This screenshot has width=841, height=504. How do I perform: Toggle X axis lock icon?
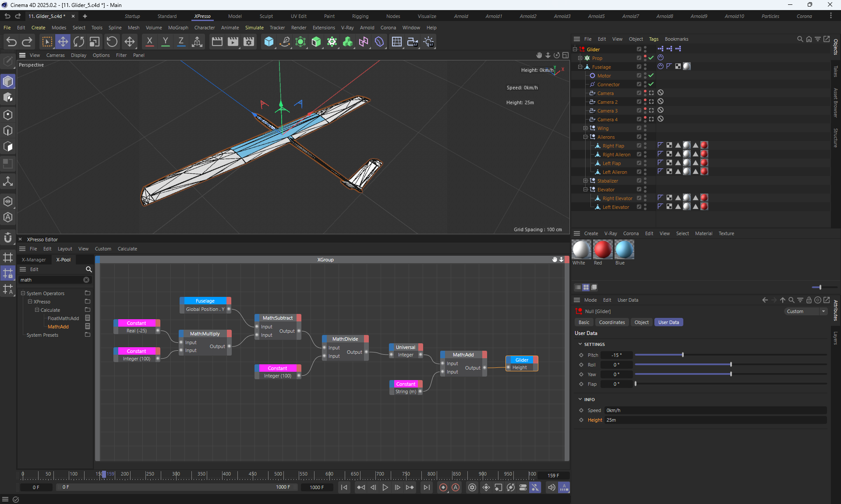[149, 42]
